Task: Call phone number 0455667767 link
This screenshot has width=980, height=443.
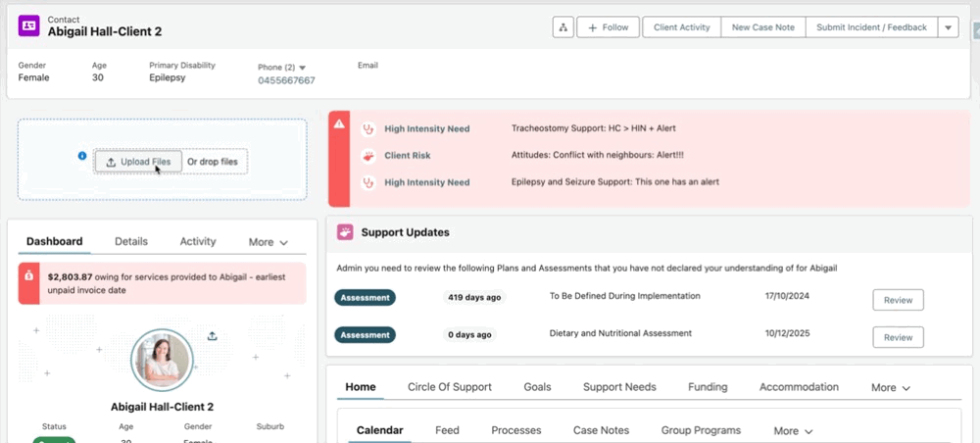Action: tap(286, 80)
